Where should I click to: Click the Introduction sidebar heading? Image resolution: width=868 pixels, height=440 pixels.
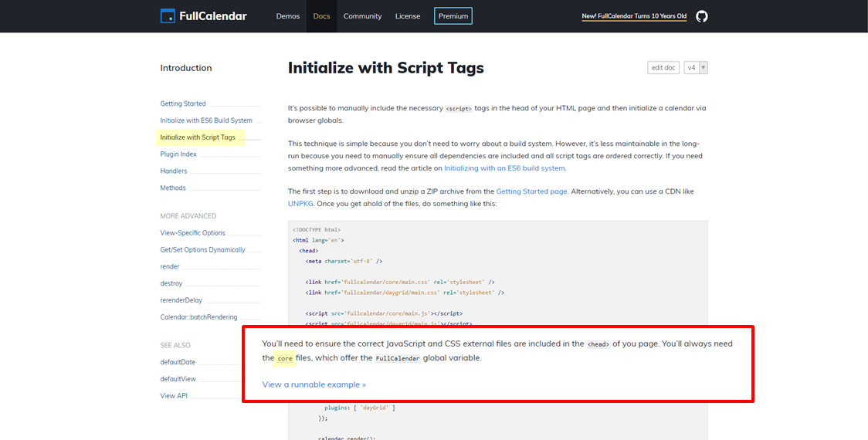186,68
